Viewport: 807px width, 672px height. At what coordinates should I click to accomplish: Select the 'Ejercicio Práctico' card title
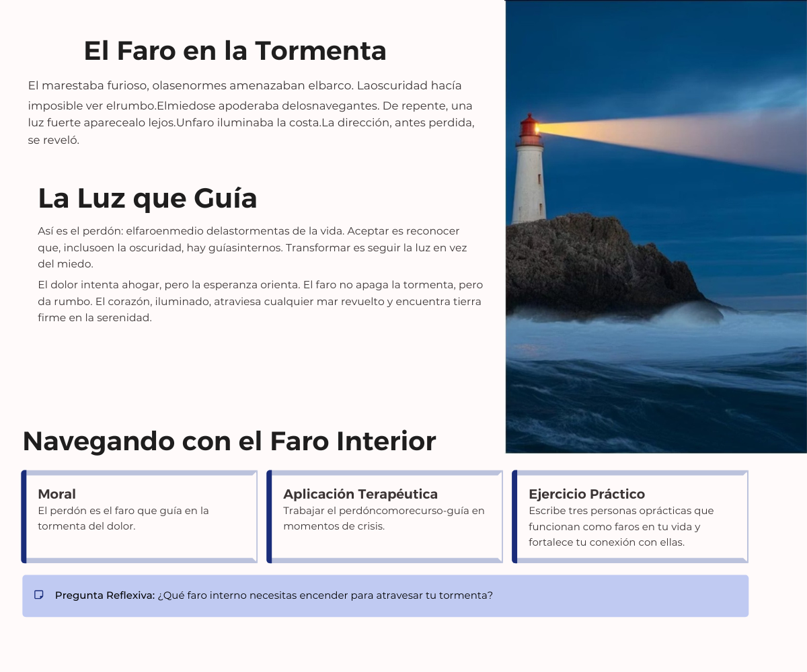point(586,494)
